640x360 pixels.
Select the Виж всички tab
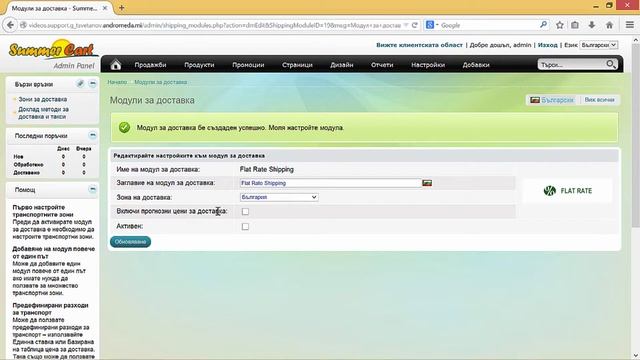point(599,100)
